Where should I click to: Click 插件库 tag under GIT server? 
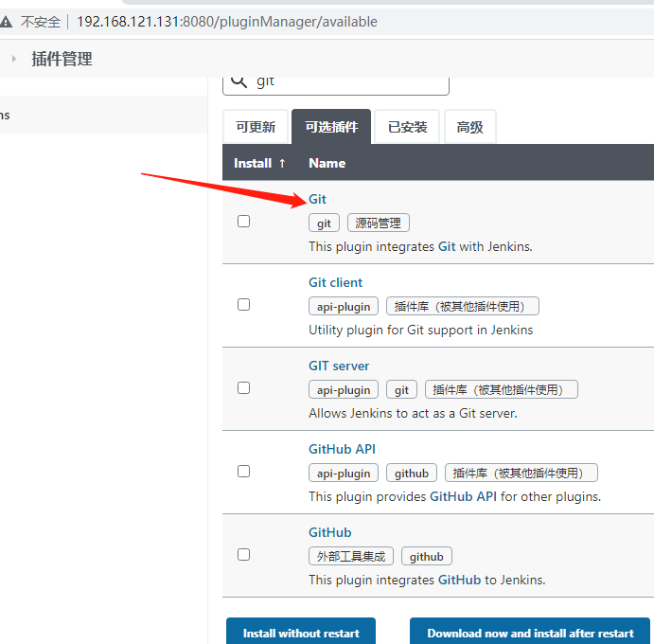502,390
